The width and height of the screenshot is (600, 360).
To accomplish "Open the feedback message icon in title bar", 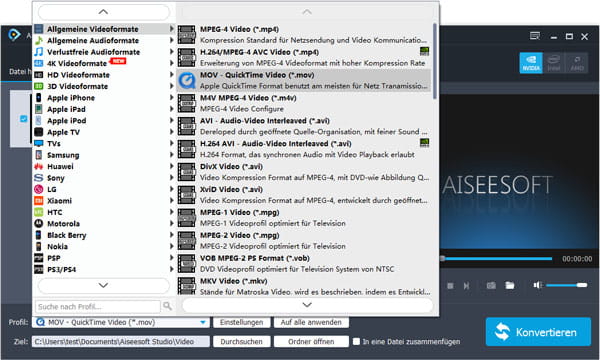I will [535, 36].
